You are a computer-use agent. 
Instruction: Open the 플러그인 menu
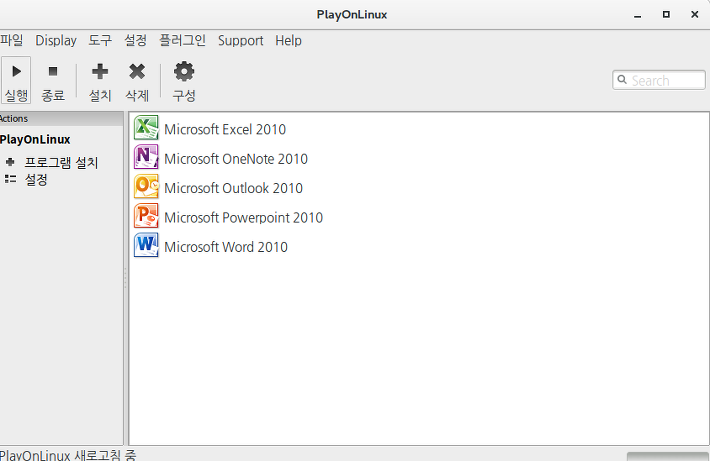click(182, 40)
